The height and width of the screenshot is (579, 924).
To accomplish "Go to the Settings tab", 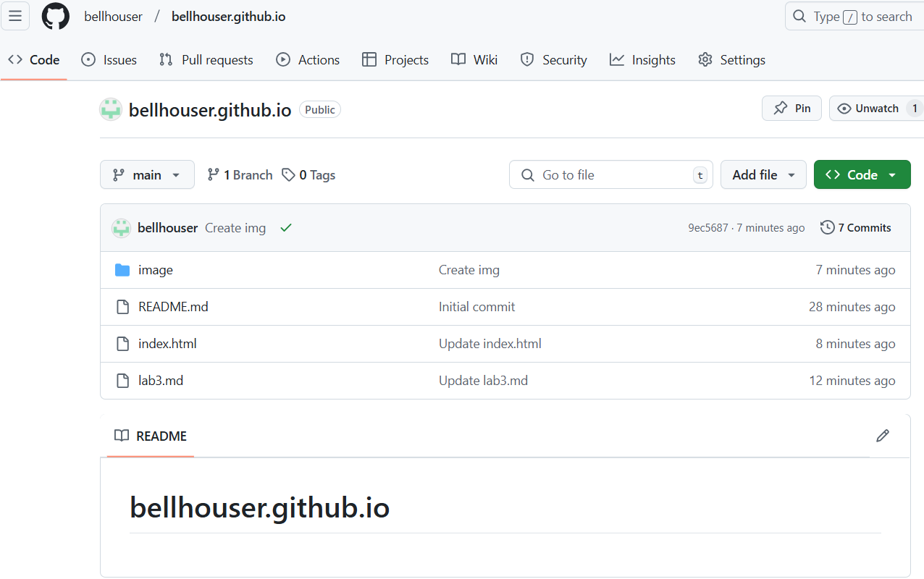I will coord(731,60).
